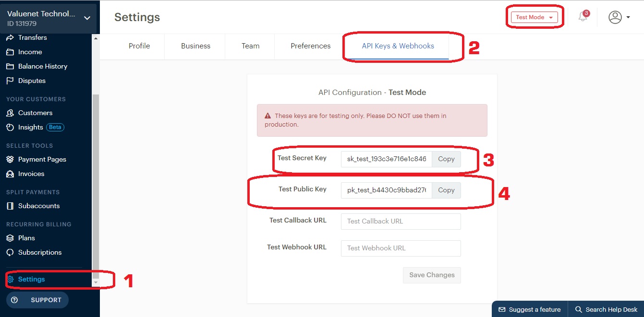The image size is (644, 317).
Task: Open the Transfers section in the sidebar
Action: click(x=33, y=37)
